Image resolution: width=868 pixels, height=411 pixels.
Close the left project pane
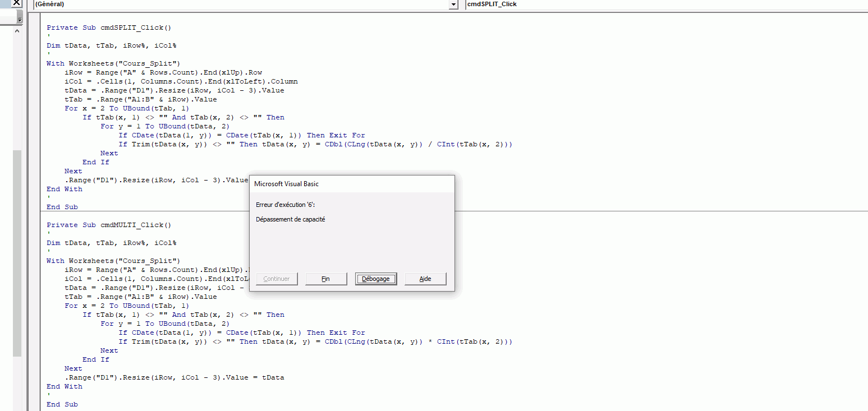click(16, 3)
